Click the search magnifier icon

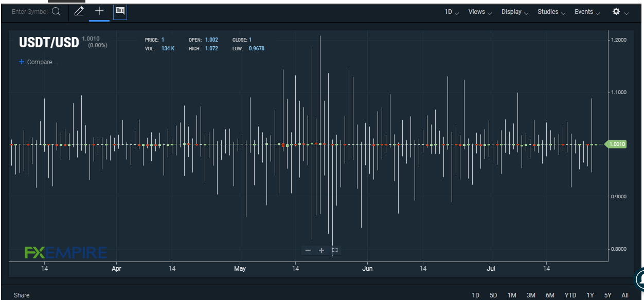click(x=56, y=12)
